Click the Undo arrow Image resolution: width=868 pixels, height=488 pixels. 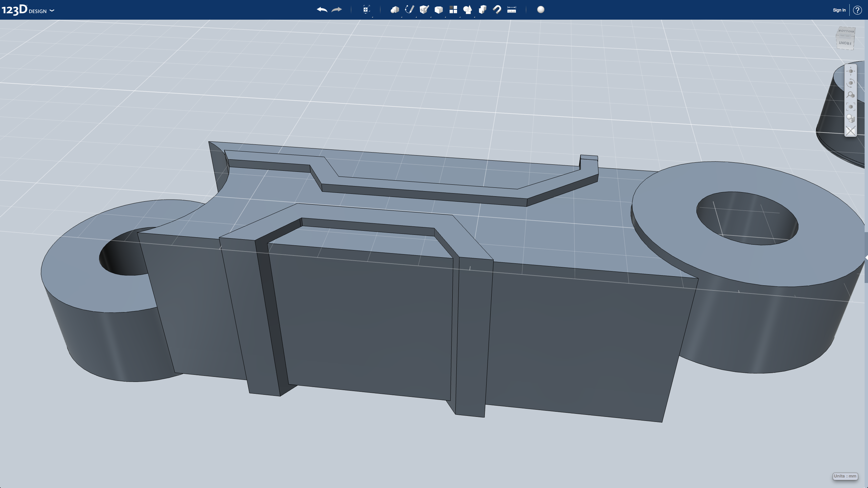[322, 10]
